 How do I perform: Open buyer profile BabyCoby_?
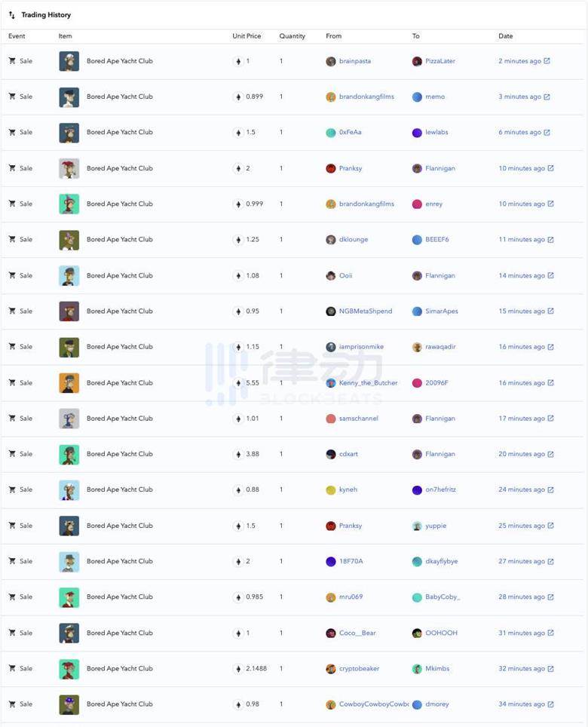(443, 597)
